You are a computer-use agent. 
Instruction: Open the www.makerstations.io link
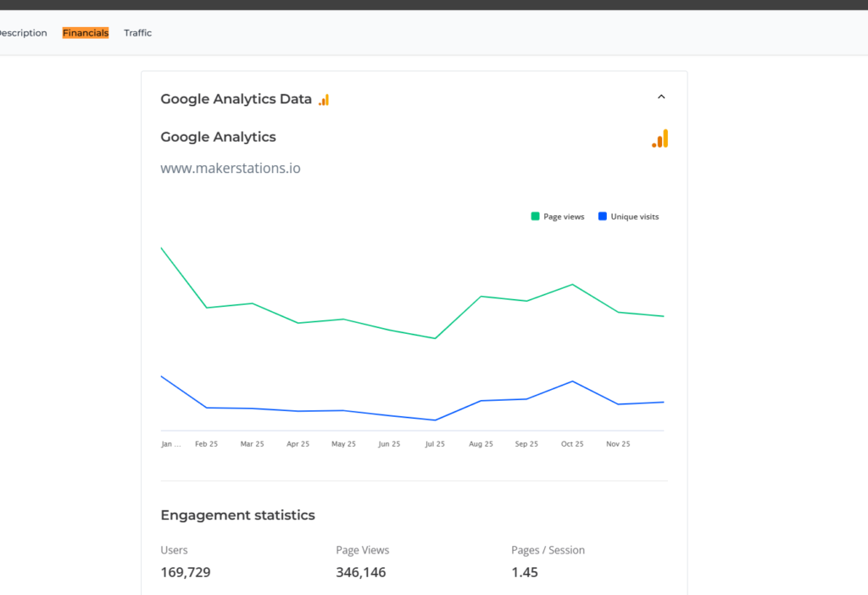(x=231, y=168)
